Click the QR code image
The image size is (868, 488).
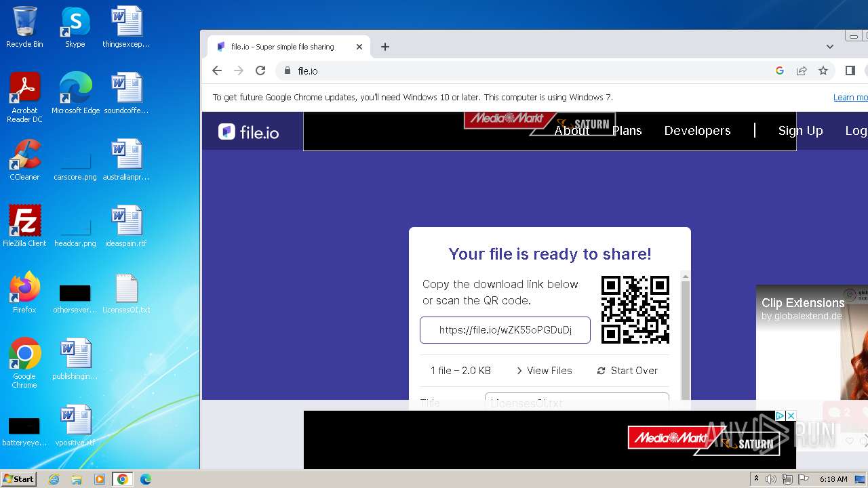[x=635, y=310]
